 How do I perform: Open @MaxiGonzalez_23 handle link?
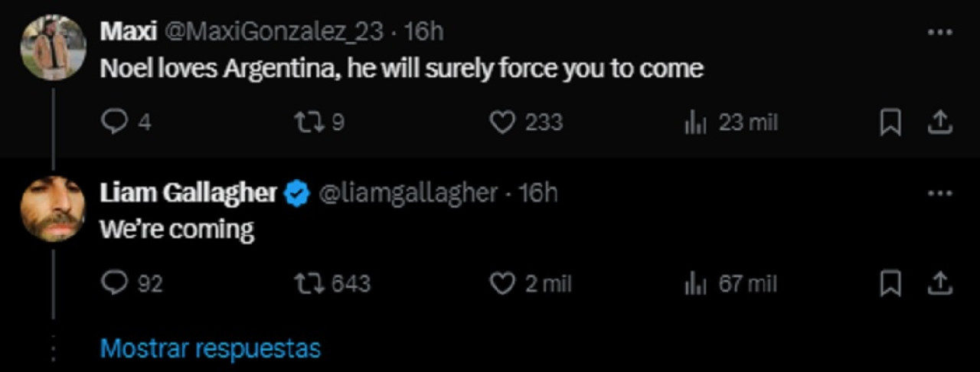tap(274, 31)
